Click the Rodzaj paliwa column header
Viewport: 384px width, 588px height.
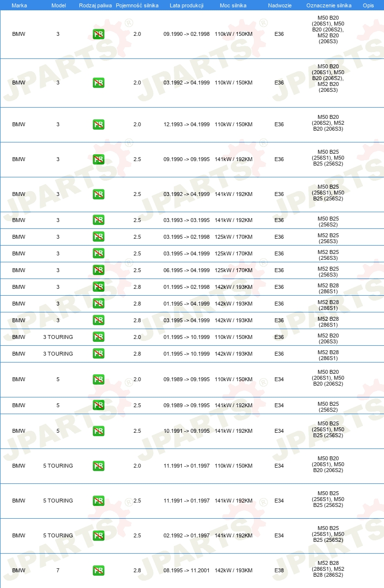click(95, 5)
